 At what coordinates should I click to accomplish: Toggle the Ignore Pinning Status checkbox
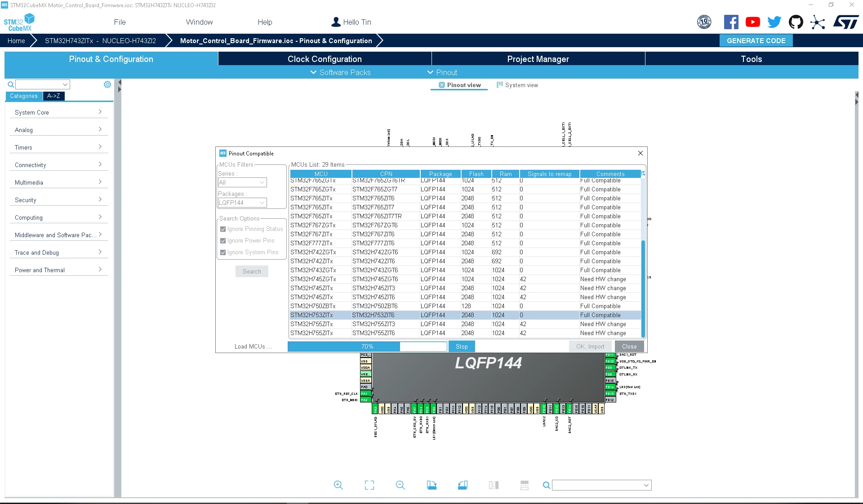[x=223, y=229]
